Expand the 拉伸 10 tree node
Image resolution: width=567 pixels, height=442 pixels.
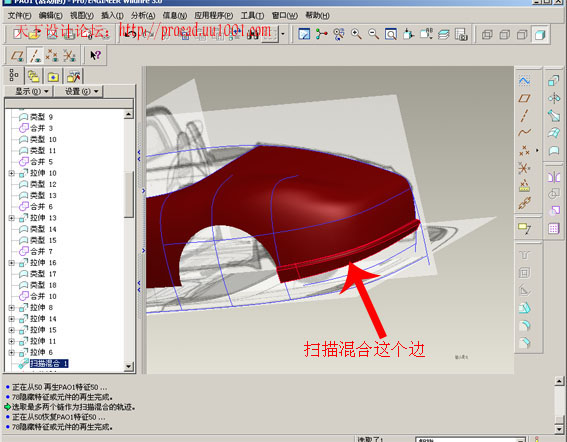[11, 173]
